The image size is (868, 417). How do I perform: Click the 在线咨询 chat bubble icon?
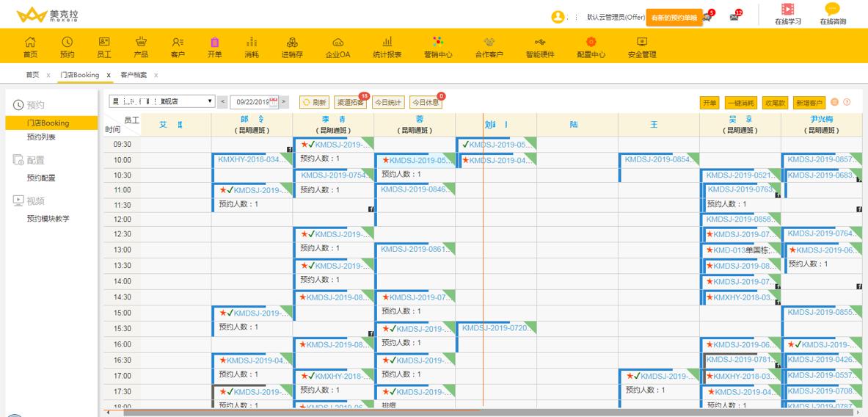[x=832, y=10]
